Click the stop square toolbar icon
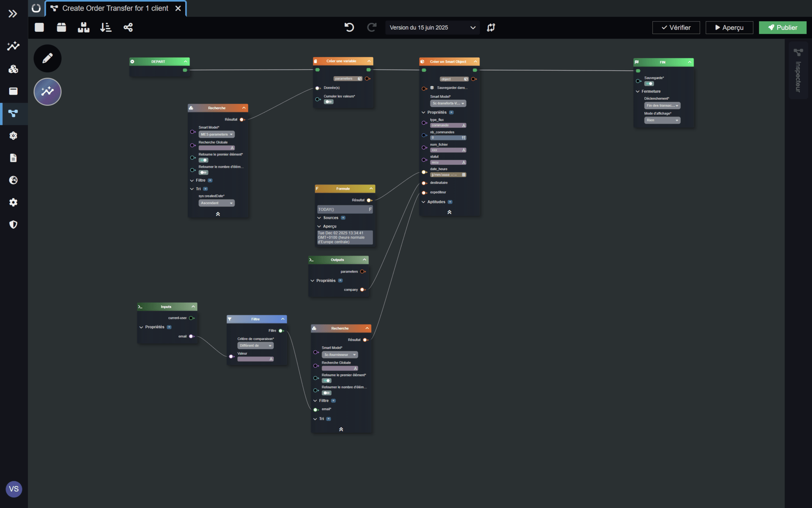 point(39,28)
